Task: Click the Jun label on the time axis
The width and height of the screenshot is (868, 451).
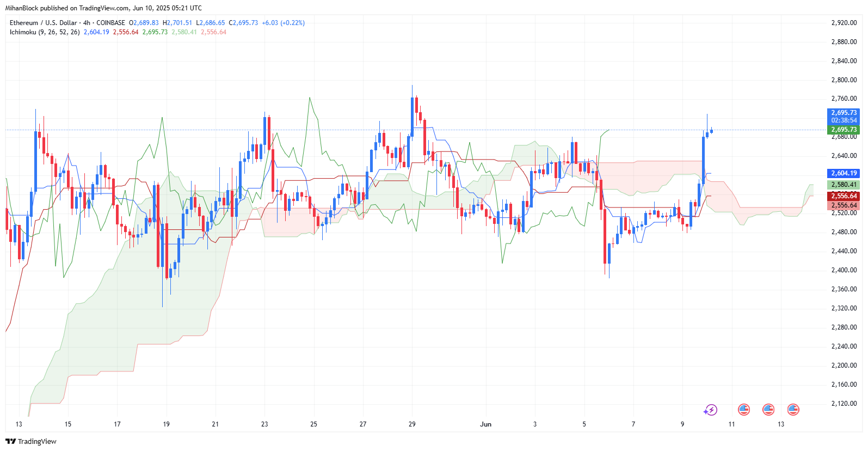Action: pos(486,424)
